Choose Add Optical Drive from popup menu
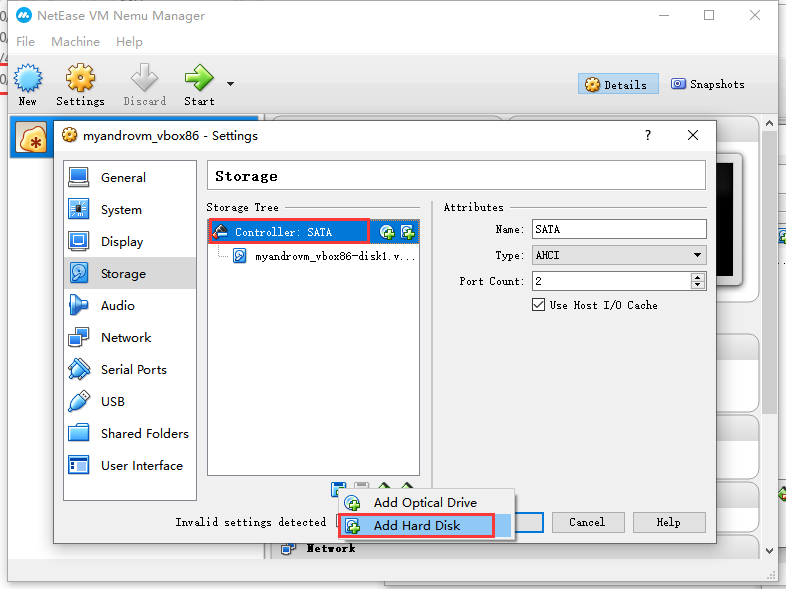This screenshot has height=589, width=786. pos(427,502)
